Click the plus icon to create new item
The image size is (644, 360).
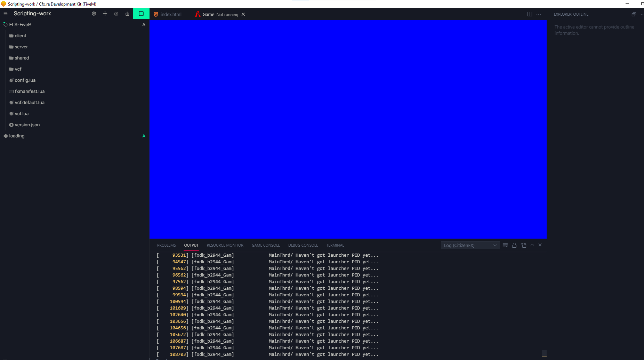pyautogui.click(x=105, y=14)
